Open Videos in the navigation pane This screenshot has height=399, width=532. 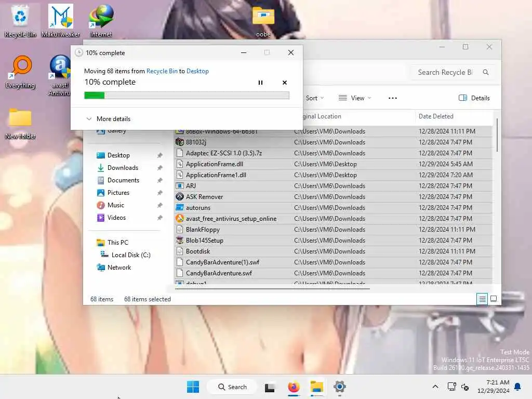116,218
